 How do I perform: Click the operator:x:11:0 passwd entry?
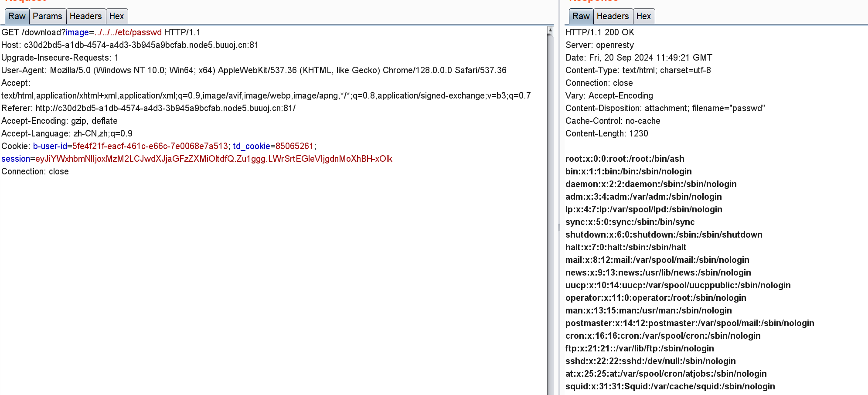(x=656, y=298)
